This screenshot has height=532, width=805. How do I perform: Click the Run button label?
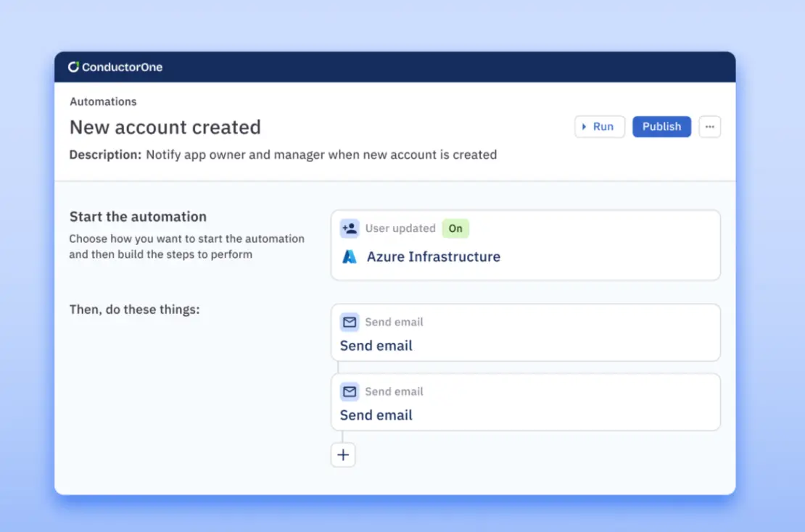(603, 127)
